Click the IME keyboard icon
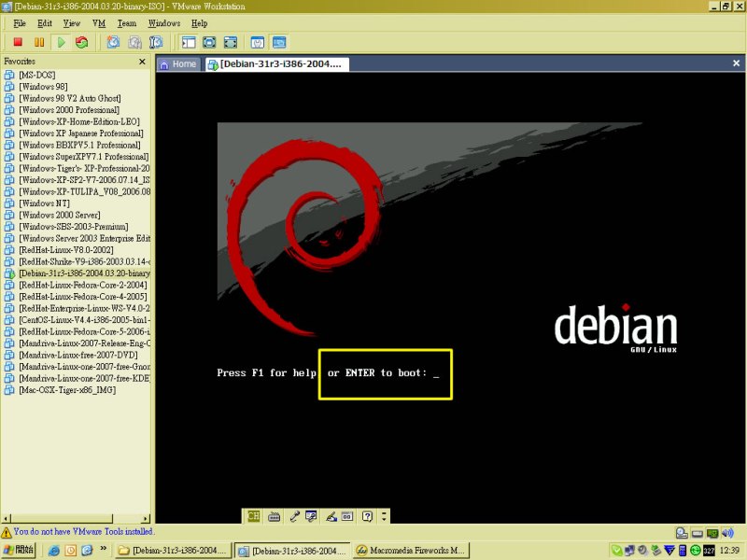The image size is (747, 560). (274, 516)
